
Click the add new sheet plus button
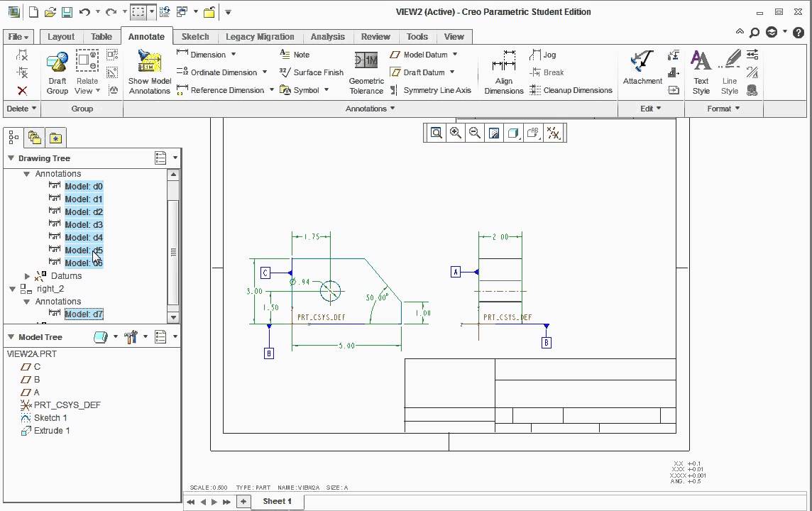[x=243, y=501]
